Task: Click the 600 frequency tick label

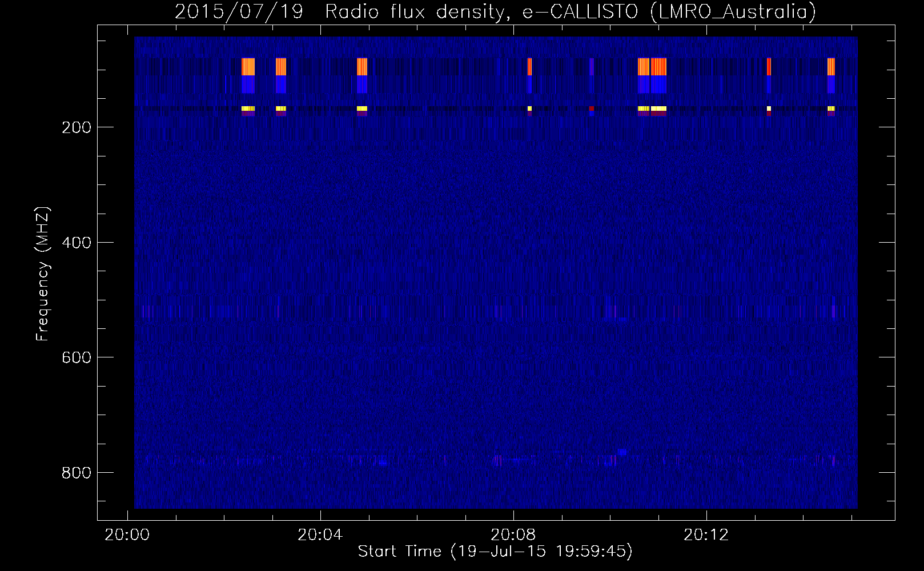Action: click(77, 357)
